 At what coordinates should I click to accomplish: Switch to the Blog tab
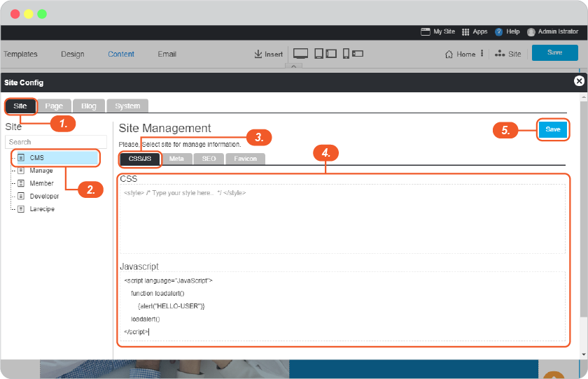click(88, 106)
